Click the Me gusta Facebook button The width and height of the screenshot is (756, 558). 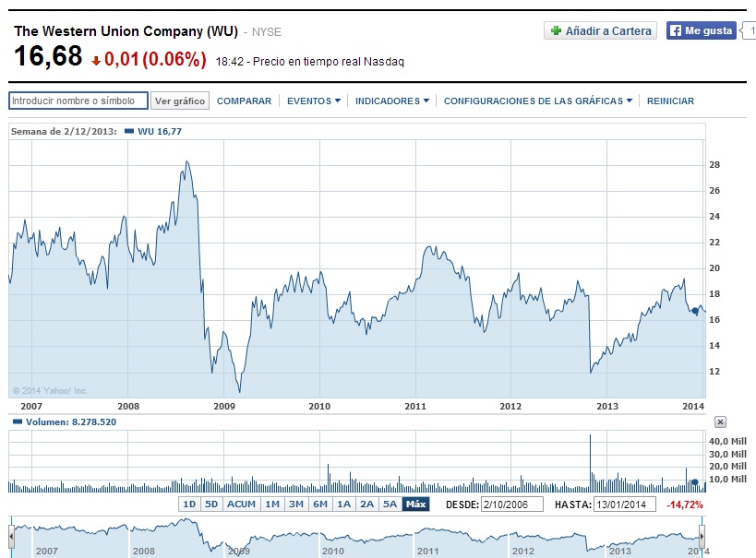pyautogui.click(x=701, y=30)
